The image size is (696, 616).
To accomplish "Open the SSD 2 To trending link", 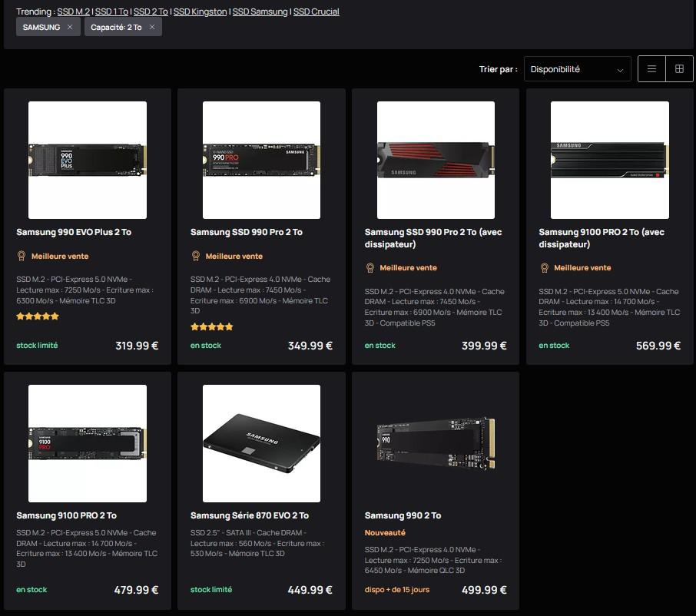I will point(151,12).
